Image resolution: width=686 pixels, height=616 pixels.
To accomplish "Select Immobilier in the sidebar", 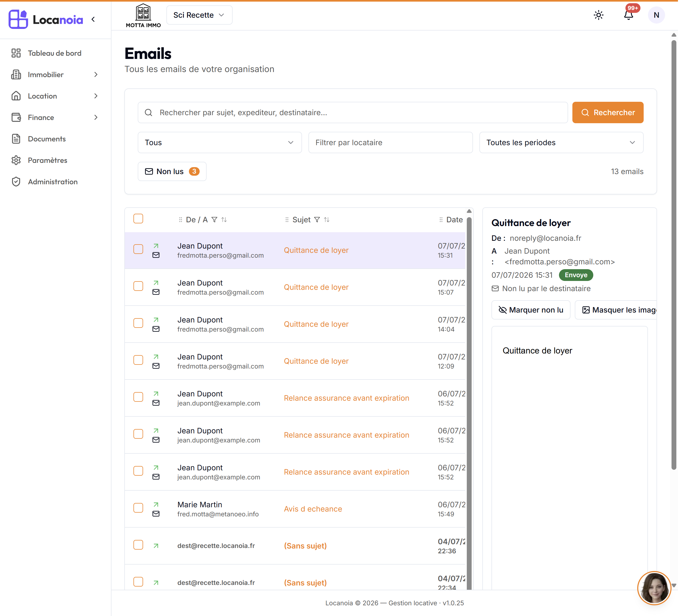I will (46, 74).
